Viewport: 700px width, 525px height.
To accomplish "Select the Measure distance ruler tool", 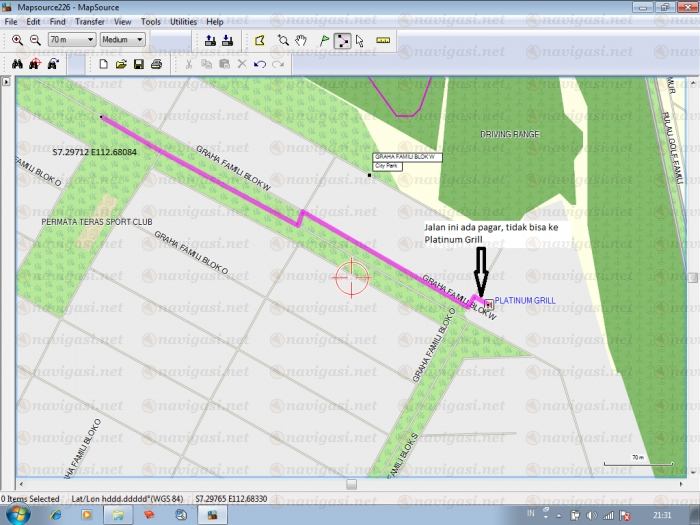I will [x=382, y=40].
